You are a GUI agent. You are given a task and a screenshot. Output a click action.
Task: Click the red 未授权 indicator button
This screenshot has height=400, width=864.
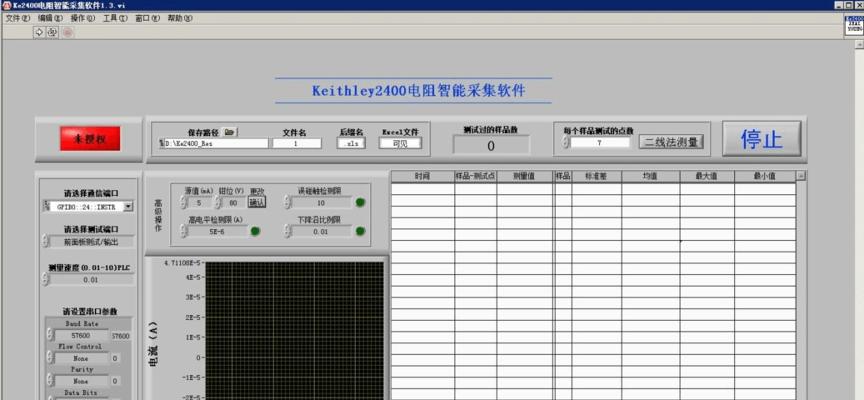pos(90,139)
